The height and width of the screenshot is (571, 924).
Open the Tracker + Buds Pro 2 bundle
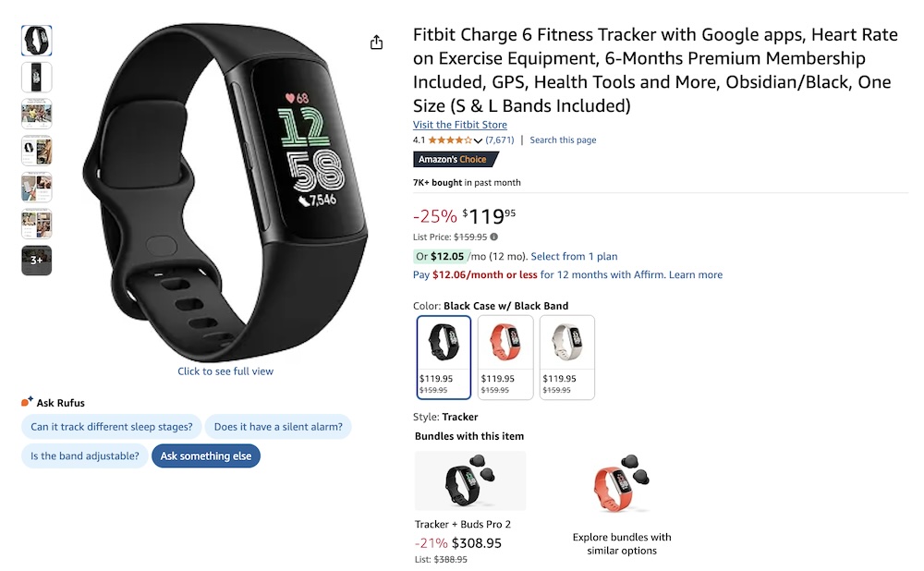469,480
